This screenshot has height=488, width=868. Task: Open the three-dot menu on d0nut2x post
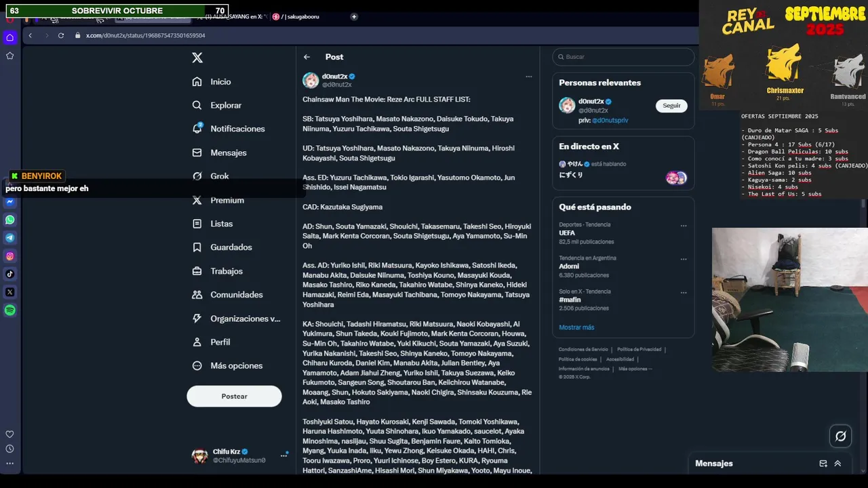point(529,77)
